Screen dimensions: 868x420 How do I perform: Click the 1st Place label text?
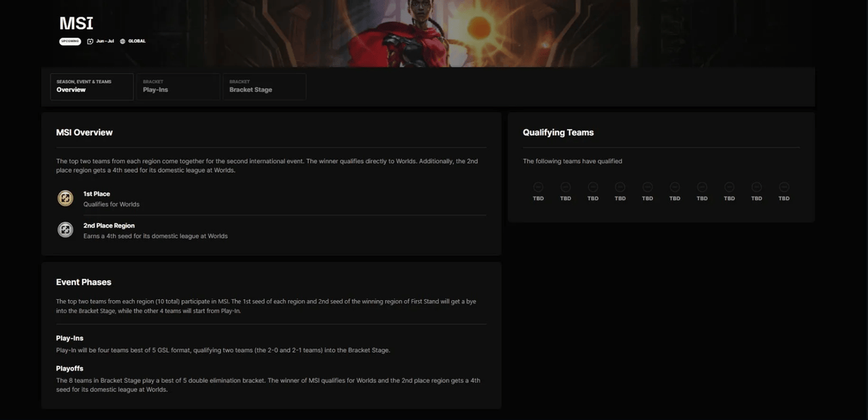(97, 194)
